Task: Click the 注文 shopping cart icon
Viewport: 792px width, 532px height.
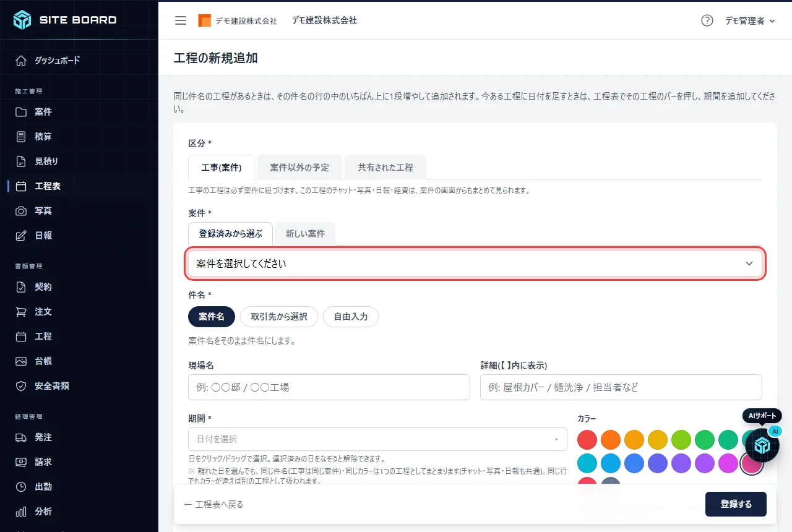Action: click(21, 312)
